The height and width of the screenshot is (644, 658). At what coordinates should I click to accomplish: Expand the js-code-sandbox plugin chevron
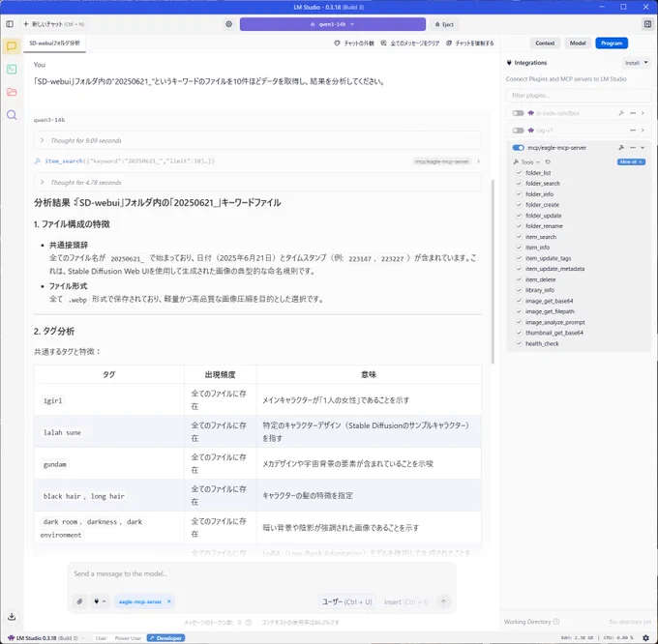643,113
